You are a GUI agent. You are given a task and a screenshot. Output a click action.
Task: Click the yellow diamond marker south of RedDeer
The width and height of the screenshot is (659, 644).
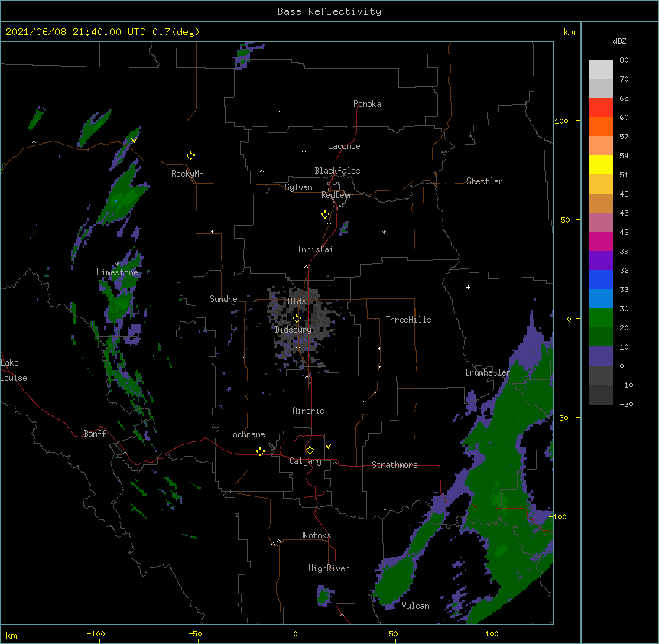tap(326, 215)
